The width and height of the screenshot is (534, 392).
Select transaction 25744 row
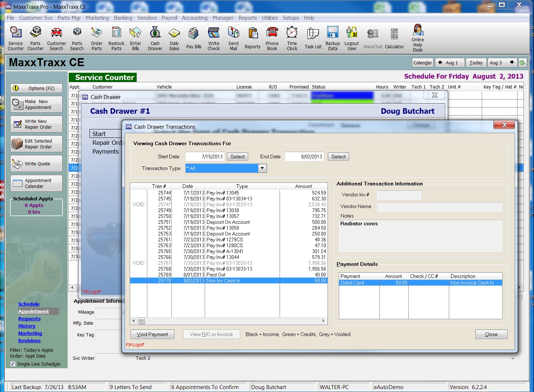pyautogui.click(x=229, y=193)
